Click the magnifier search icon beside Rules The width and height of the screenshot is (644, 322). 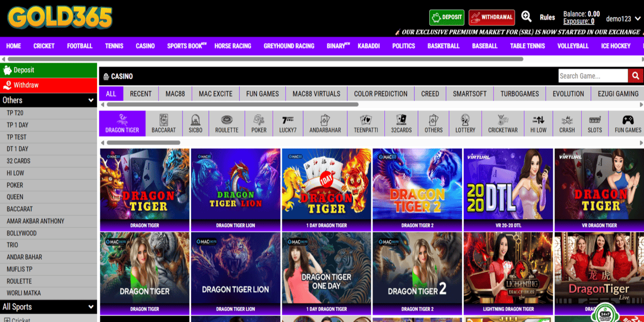[x=526, y=17]
